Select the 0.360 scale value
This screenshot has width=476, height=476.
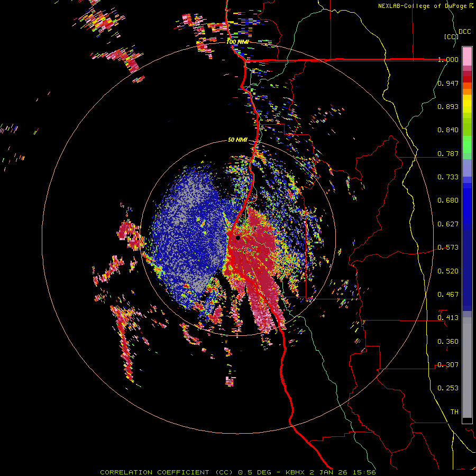[448, 342]
